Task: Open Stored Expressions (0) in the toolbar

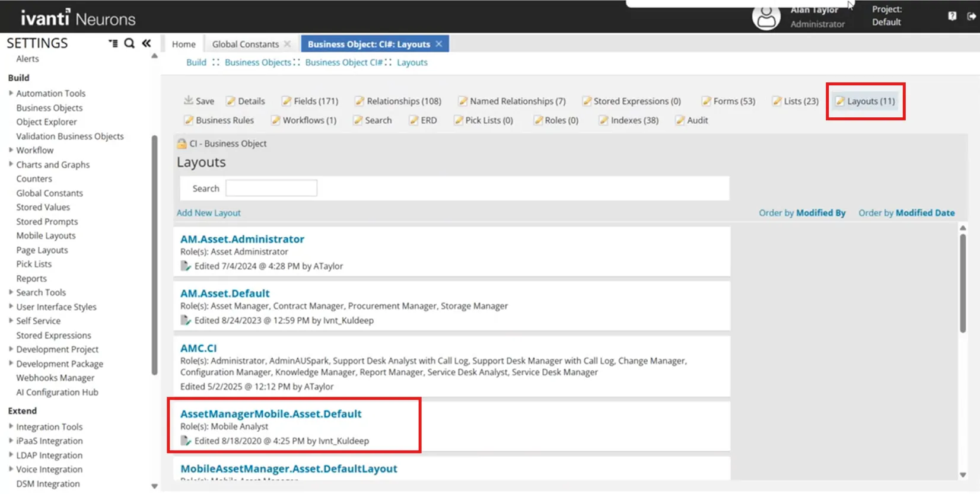Action: [632, 101]
